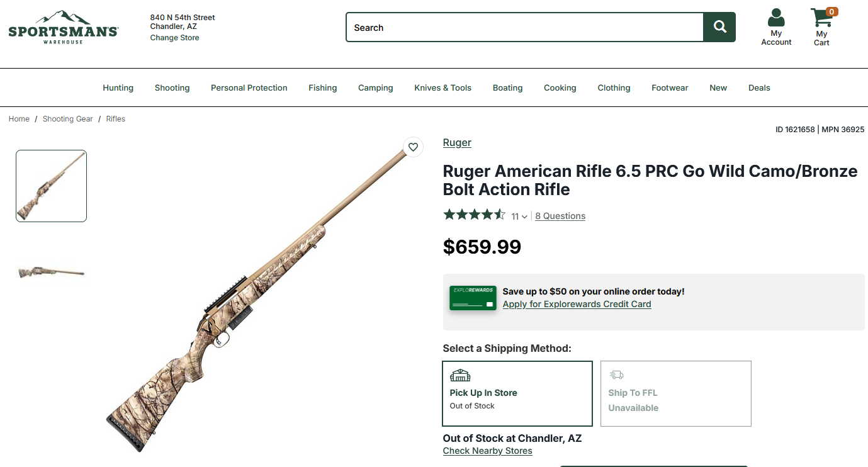This screenshot has width=868, height=467.
Task: Open the Hunting menu
Action: click(x=118, y=88)
